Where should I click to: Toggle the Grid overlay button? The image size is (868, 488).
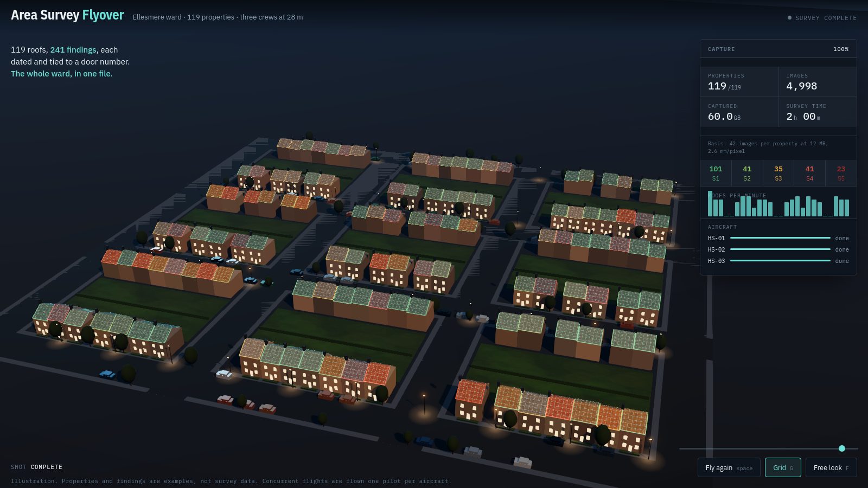click(x=783, y=467)
